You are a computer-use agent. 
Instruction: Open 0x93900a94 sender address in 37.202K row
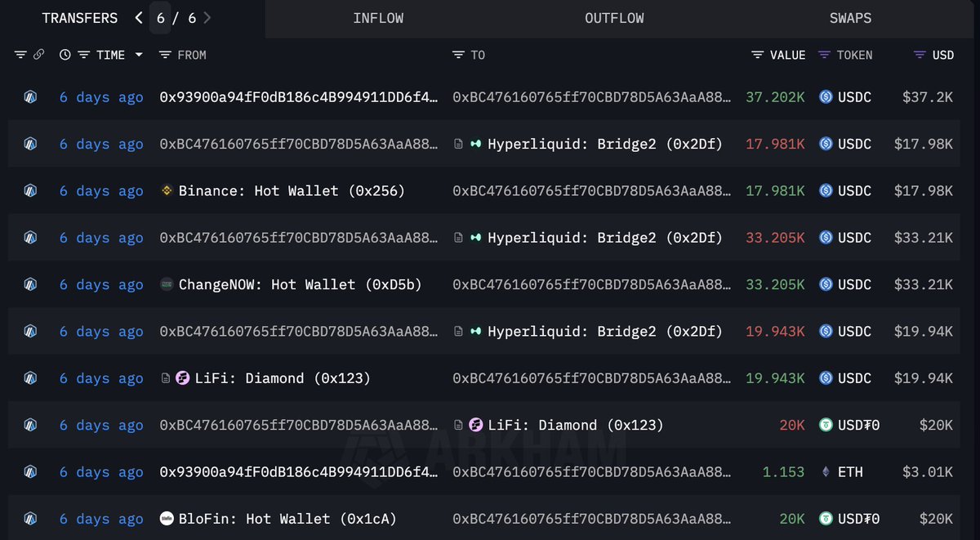point(299,97)
